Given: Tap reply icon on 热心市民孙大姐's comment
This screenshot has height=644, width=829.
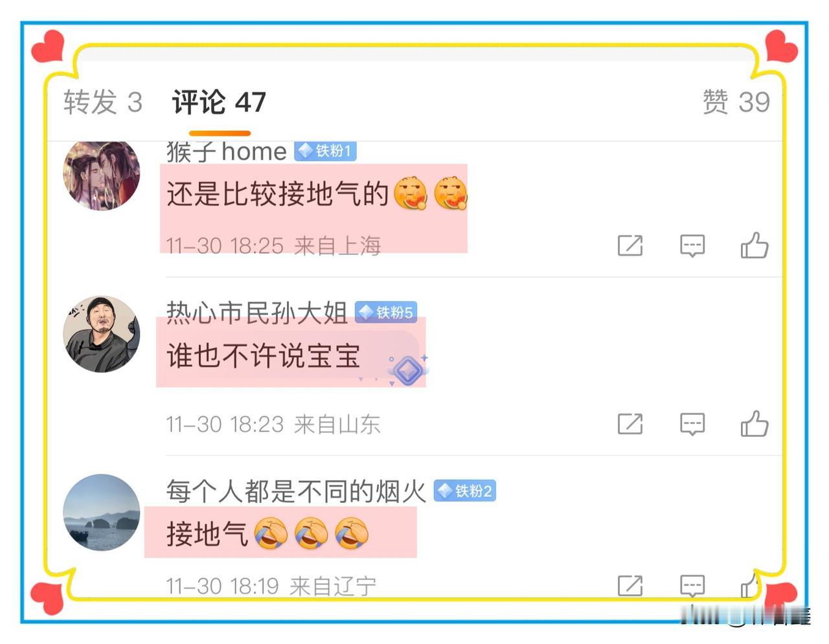Looking at the screenshot, I should tap(692, 425).
